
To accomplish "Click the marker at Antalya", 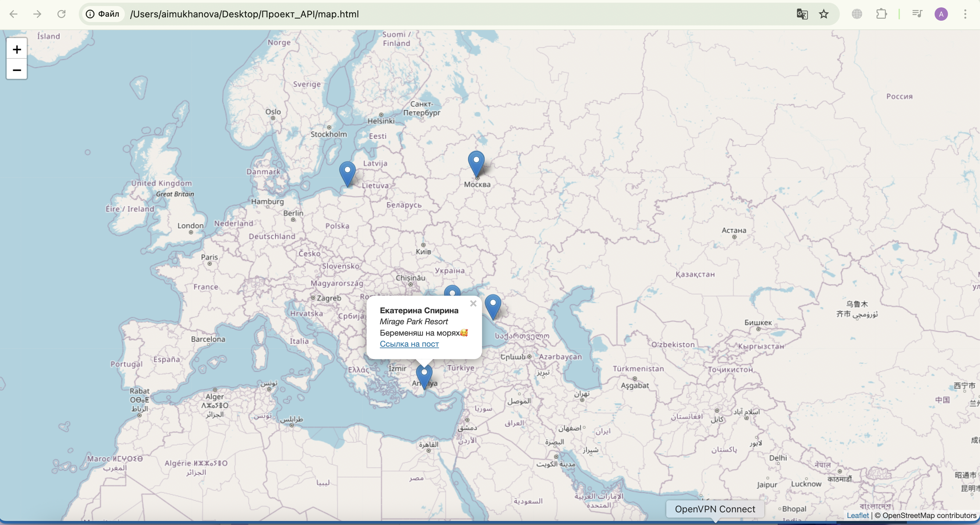I will click(424, 375).
